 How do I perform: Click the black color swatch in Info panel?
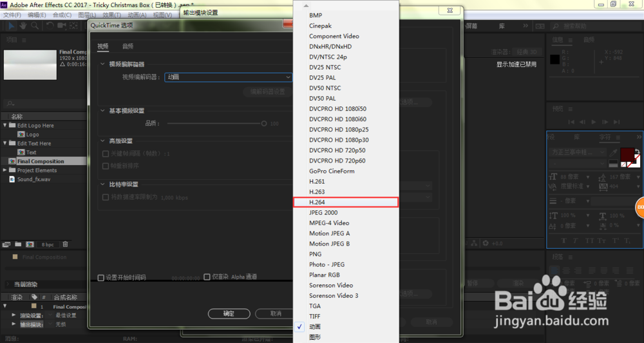click(555, 59)
